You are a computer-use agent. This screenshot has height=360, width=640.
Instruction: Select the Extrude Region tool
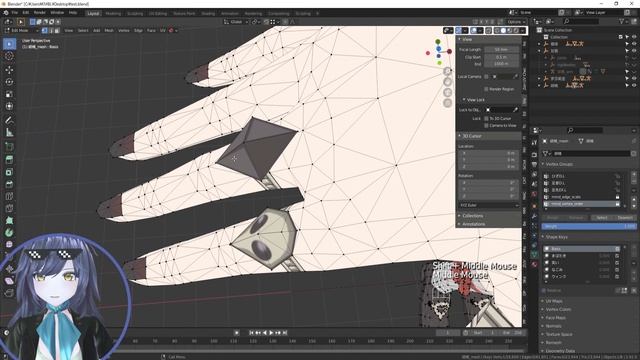(9, 160)
